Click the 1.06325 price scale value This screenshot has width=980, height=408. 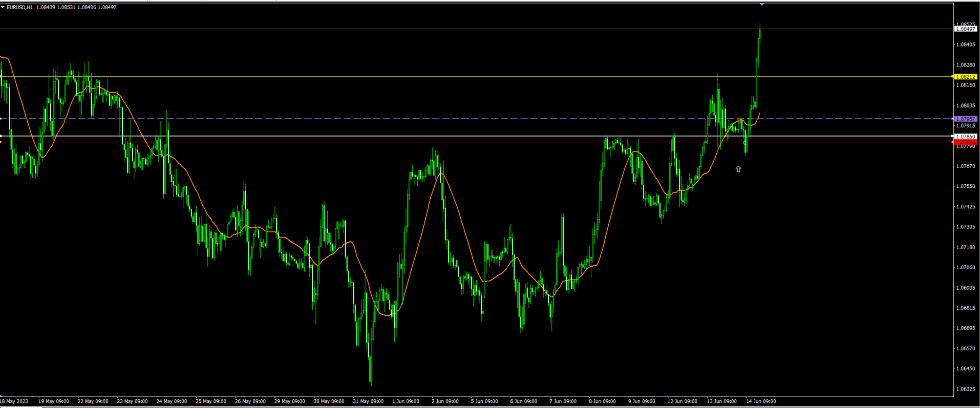(965, 389)
